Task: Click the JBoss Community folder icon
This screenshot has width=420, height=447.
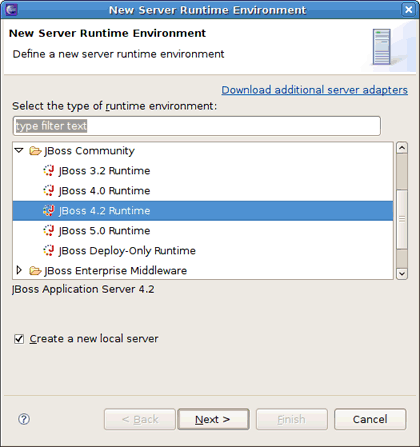Action: 35,151
